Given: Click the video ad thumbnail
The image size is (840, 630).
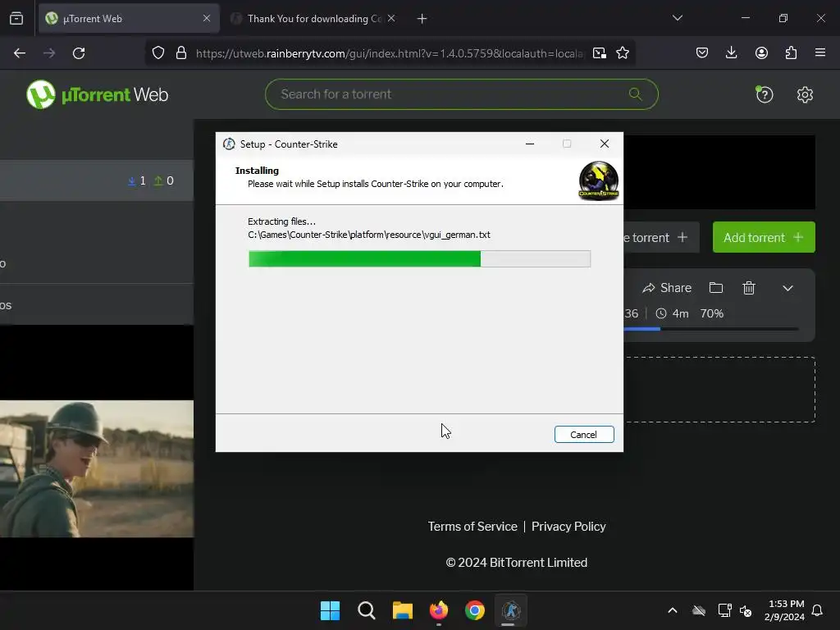Looking at the screenshot, I should tap(97, 468).
